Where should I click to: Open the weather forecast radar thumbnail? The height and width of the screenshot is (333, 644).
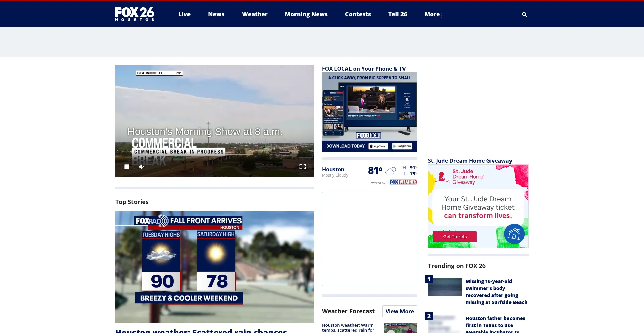pyautogui.click(x=400, y=328)
